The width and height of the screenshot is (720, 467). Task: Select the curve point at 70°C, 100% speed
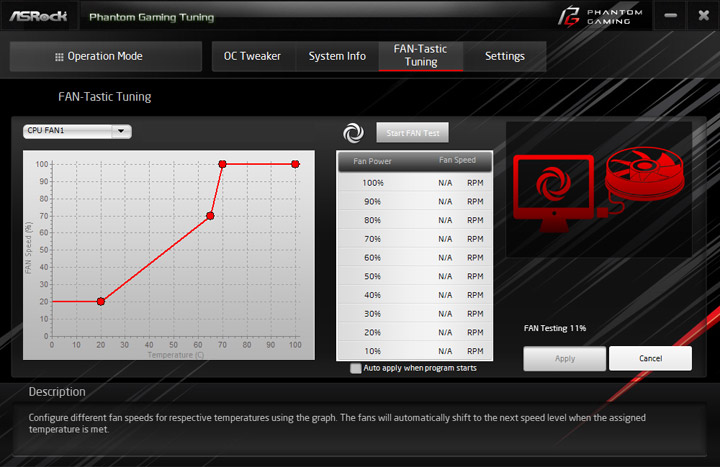click(x=222, y=164)
